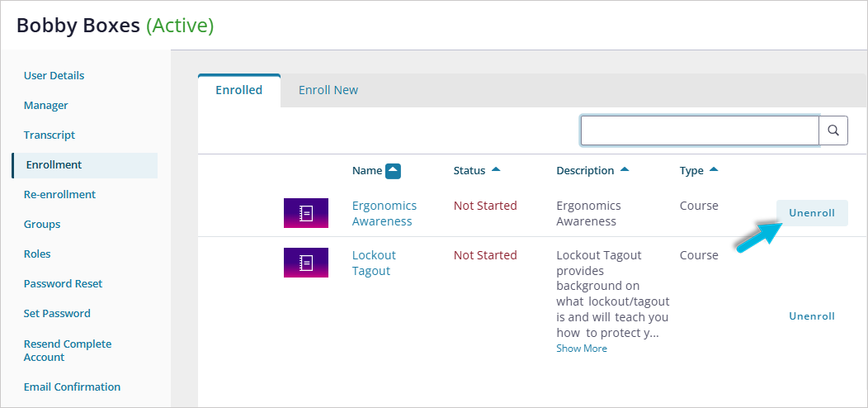Open Re-enrollment from the sidebar
This screenshot has width=868, height=408.
[x=59, y=195]
